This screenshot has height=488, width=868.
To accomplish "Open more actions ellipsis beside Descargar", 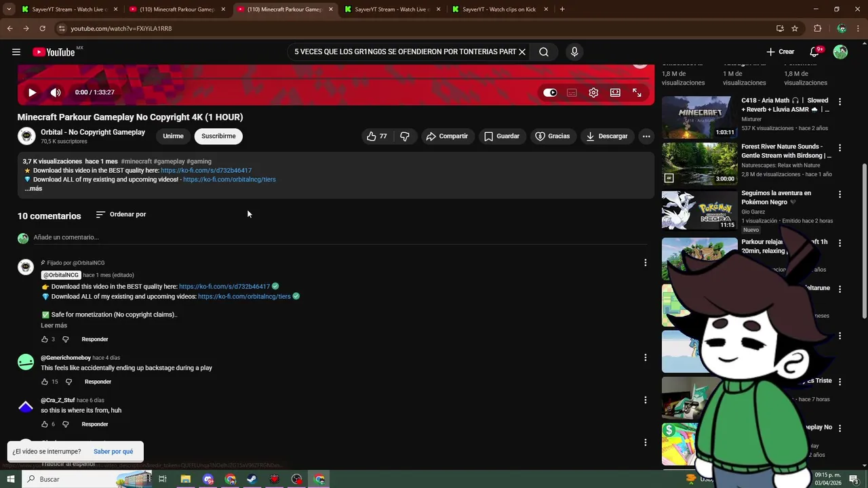I will (x=646, y=136).
